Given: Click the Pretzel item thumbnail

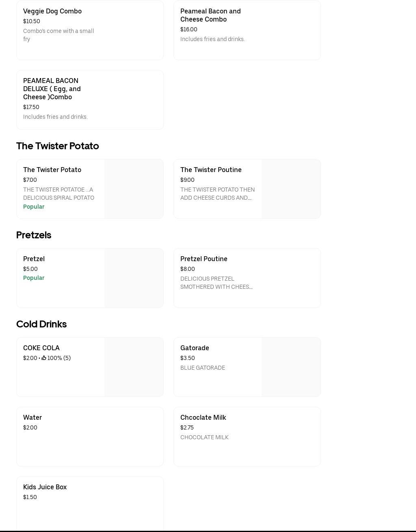Looking at the screenshot, I should tap(134, 278).
